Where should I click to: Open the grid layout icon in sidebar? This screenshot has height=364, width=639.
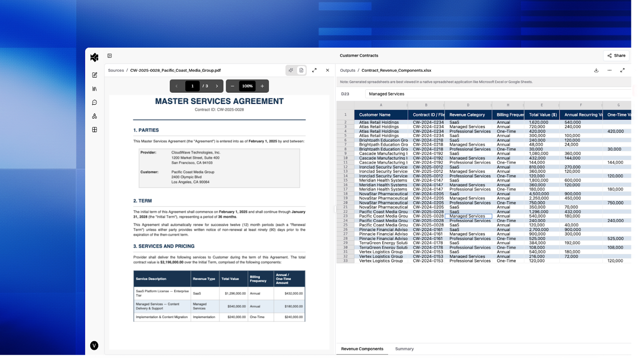pos(95,130)
